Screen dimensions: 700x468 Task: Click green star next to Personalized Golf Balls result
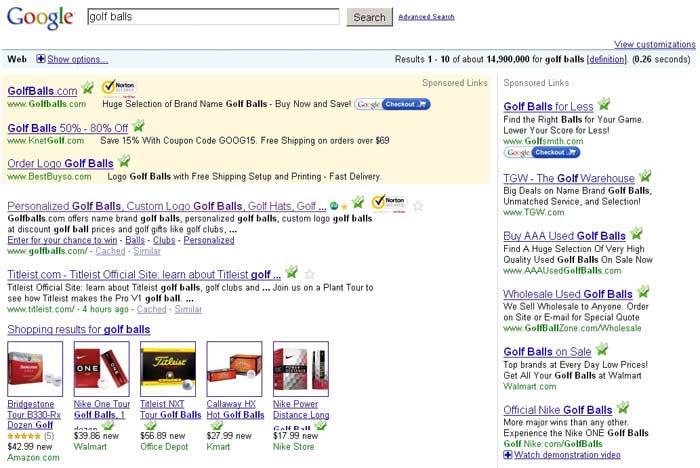point(358,202)
